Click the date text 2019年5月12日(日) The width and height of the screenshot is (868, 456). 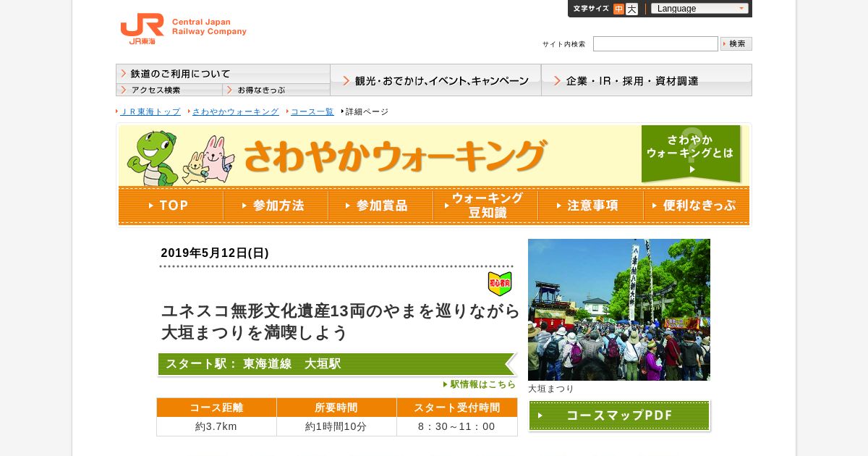coord(215,253)
